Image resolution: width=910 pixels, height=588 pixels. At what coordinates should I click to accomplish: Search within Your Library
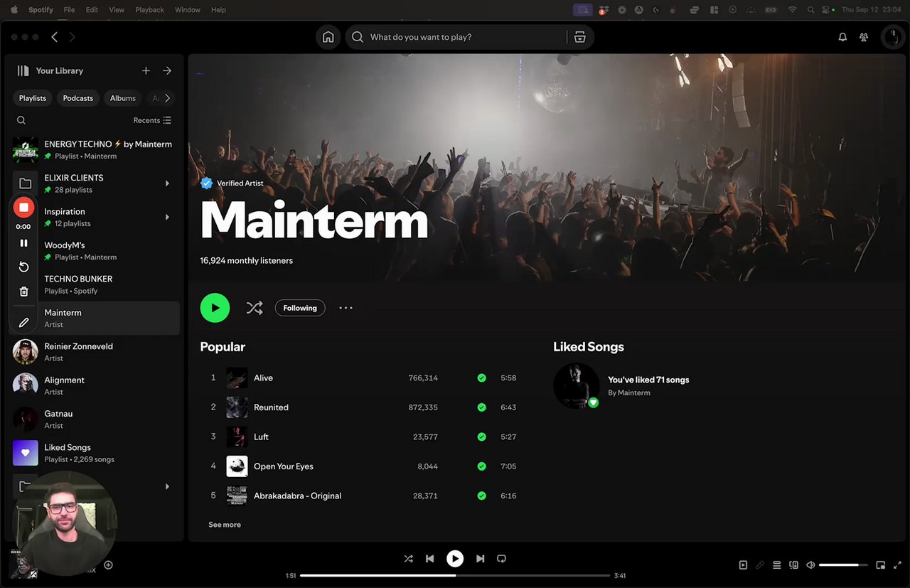(x=21, y=120)
